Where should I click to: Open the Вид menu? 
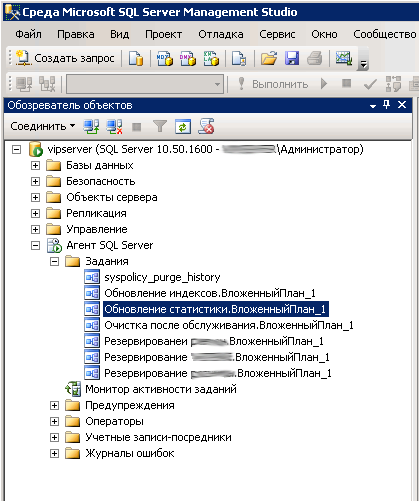(x=120, y=34)
